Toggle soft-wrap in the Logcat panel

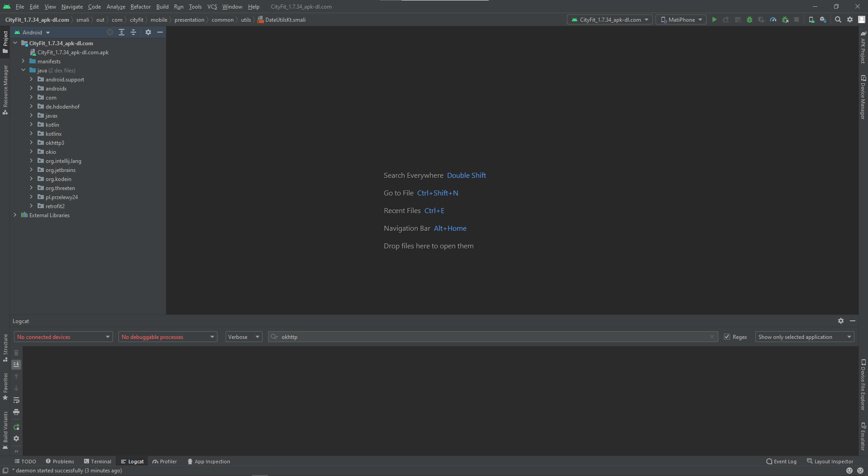pos(16,400)
